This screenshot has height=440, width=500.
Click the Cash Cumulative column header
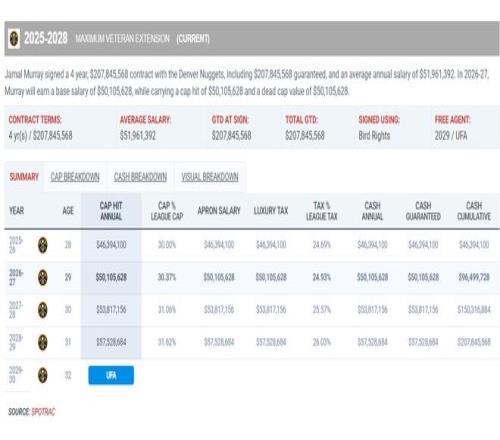[x=474, y=211]
